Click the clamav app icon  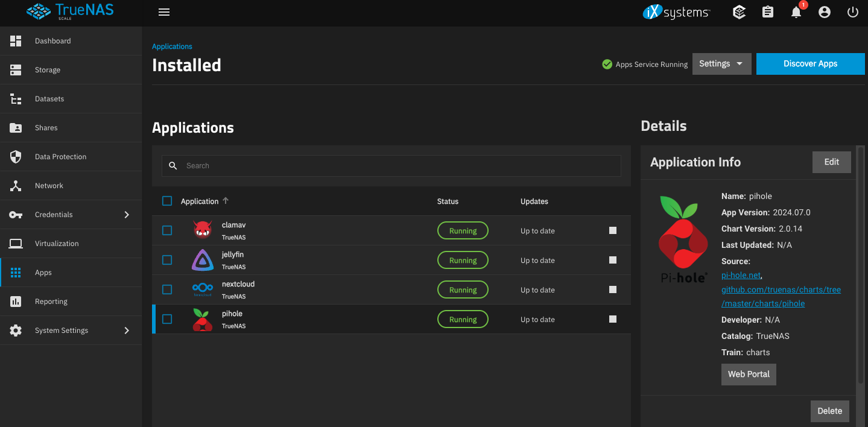pos(203,230)
